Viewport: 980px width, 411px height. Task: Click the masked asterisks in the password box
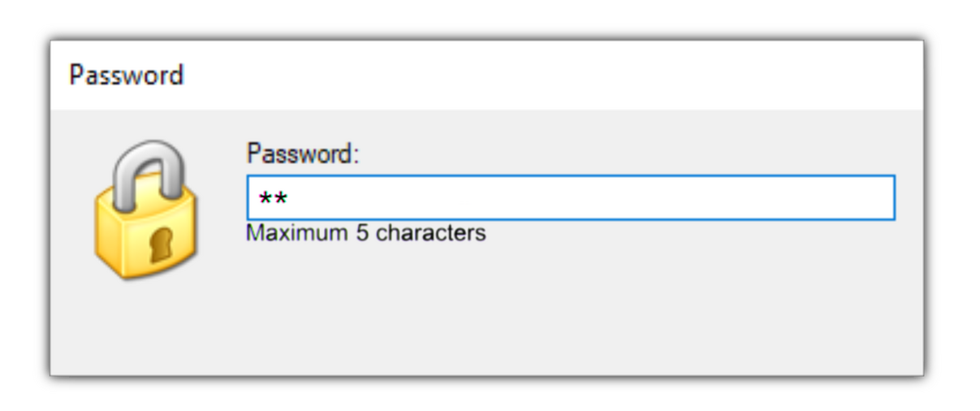[273, 199]
